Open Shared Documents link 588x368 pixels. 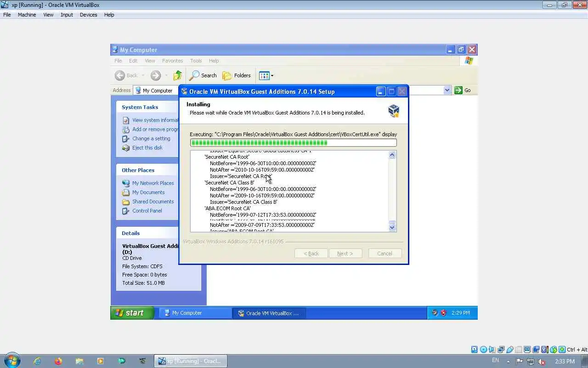pos(153,201)
